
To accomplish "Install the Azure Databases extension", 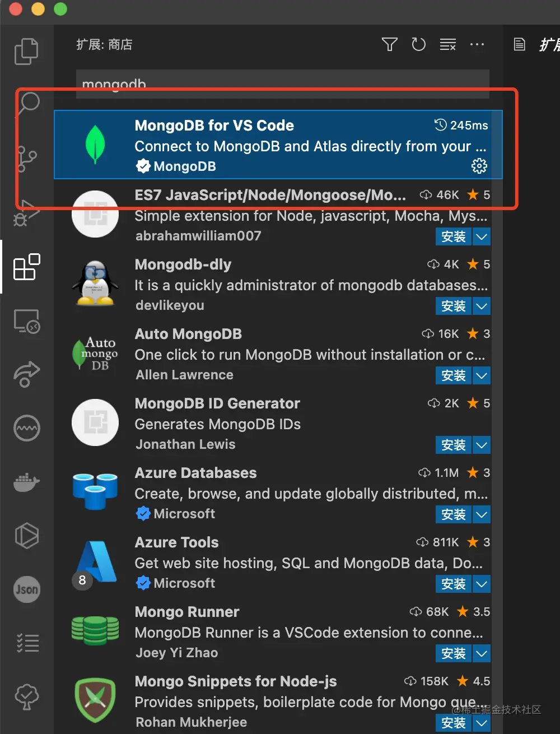I will [453, 514].
